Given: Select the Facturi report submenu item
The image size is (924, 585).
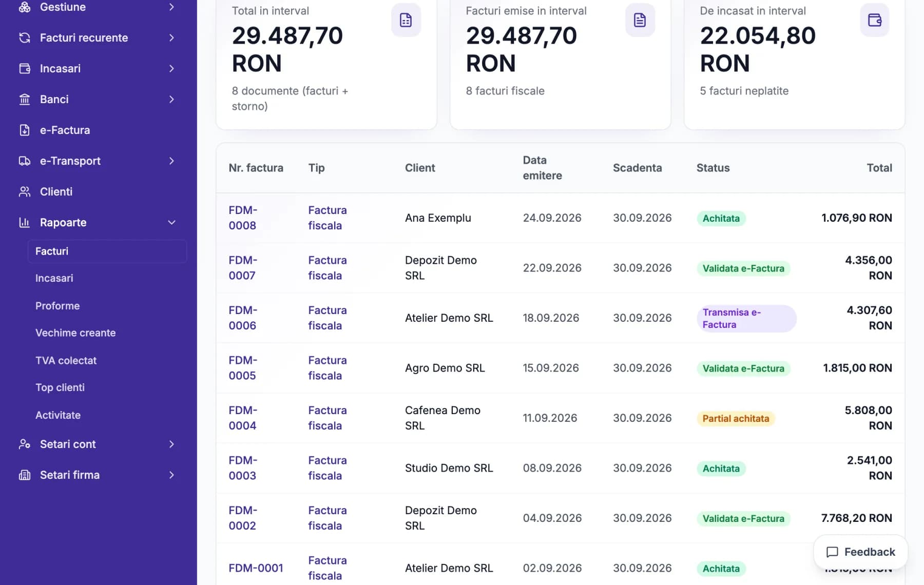Looking at the screenshot, I should click(x=107, y=251).
